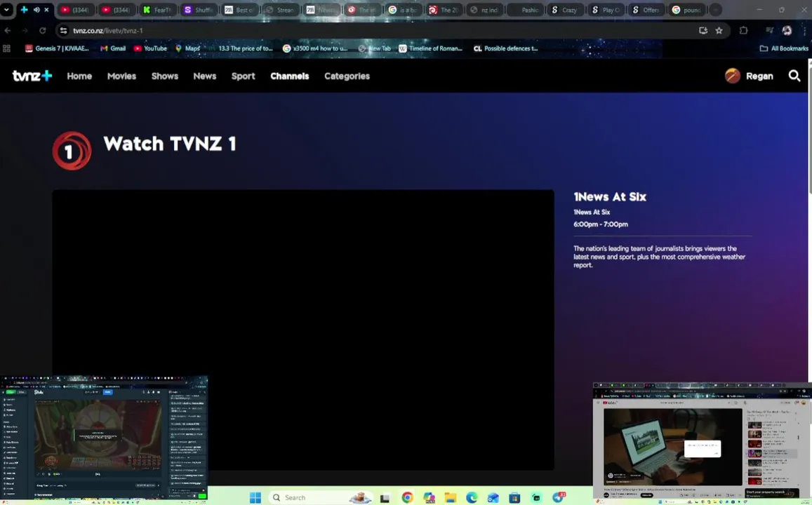Image resolution: width=812 pixels, height=505 pixels.
Task: Open Telegram from the taskbar
Action: [558, 498]
